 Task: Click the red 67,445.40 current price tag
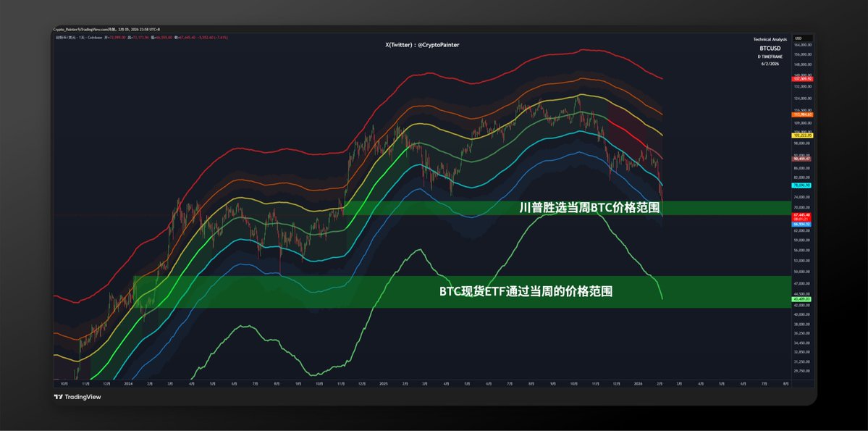coord(802,215)
